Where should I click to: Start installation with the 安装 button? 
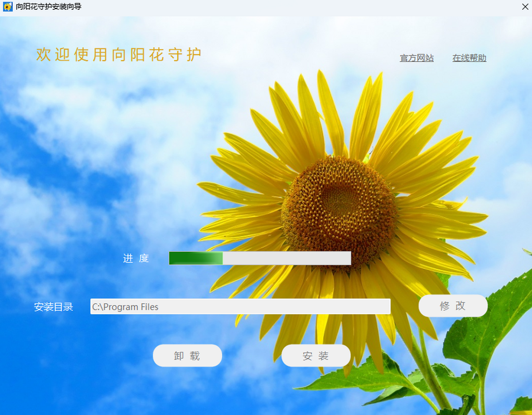click(316, 356)
